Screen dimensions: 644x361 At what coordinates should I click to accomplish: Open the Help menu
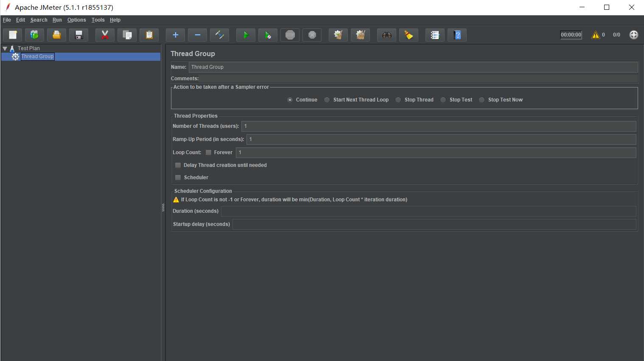click(115, 20)
